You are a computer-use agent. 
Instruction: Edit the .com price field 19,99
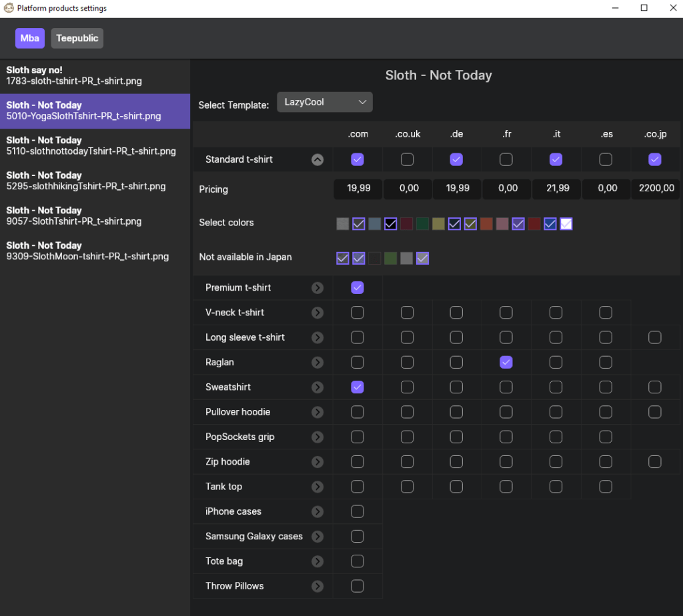point(358,189)
